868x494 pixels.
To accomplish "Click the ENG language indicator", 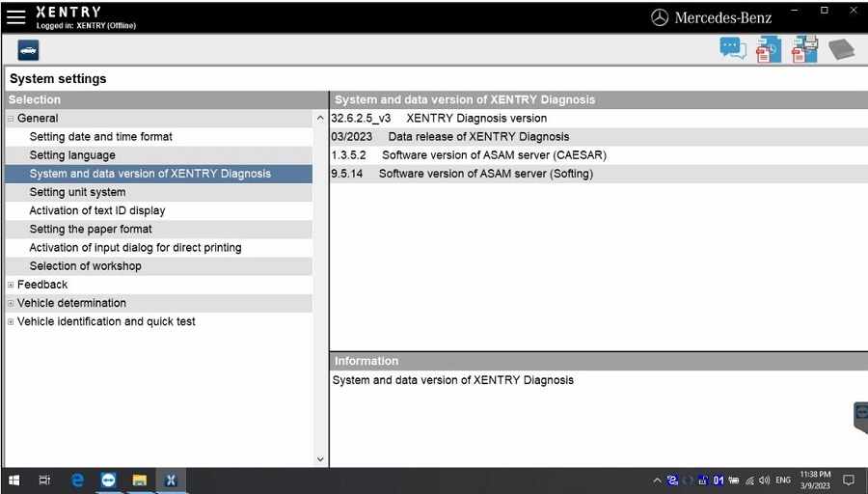I will [x=783, y=480].
